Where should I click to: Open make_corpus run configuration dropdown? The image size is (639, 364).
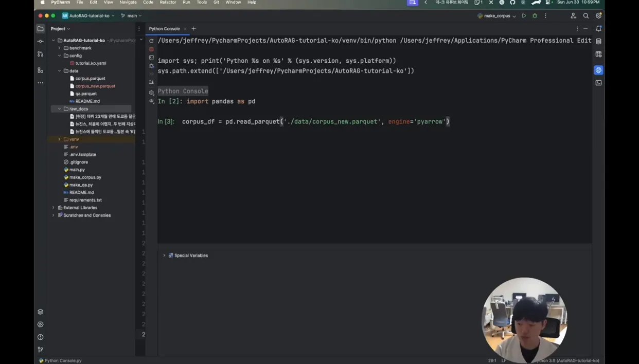click(x=497, y=16)
